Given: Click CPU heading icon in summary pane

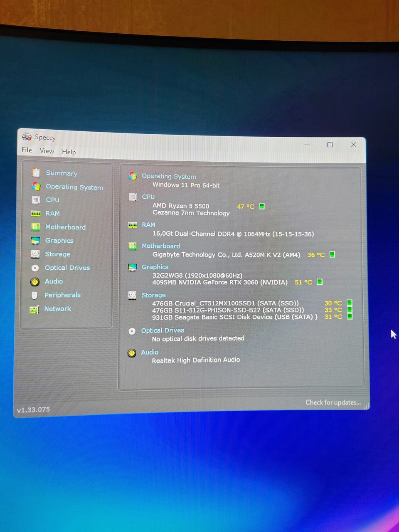Looking at the screenshot, I should coord(133,197).
